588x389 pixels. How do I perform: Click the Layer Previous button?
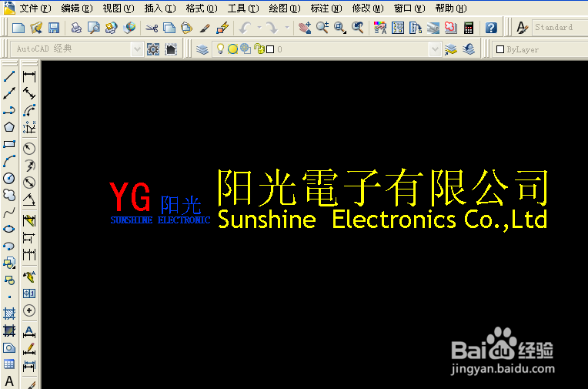click(469, 49)
